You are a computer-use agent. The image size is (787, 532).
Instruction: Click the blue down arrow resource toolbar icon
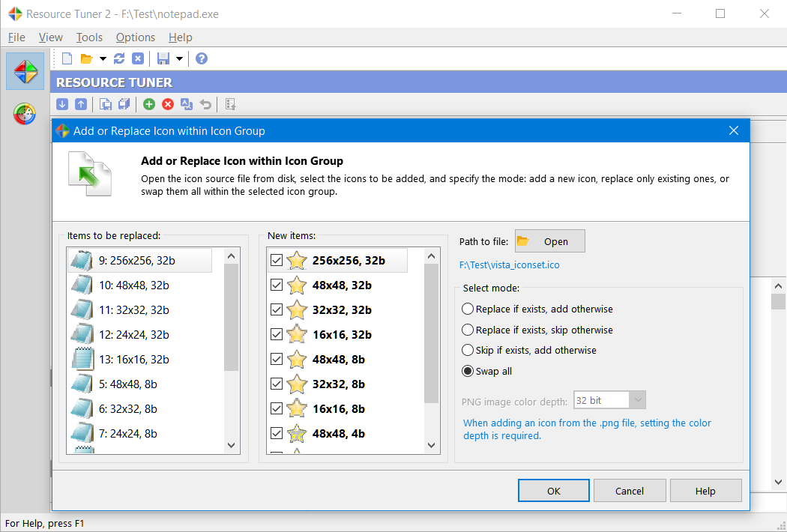pos(62,104)
